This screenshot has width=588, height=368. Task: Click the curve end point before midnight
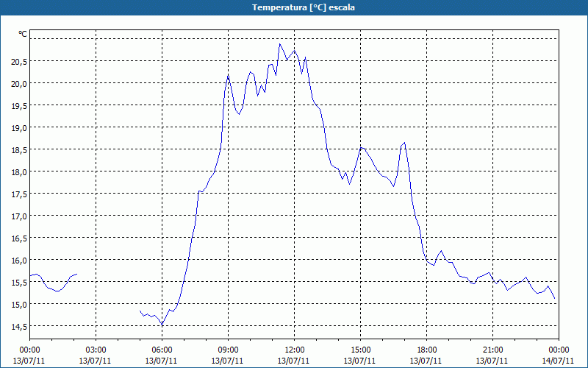(555, 299)
